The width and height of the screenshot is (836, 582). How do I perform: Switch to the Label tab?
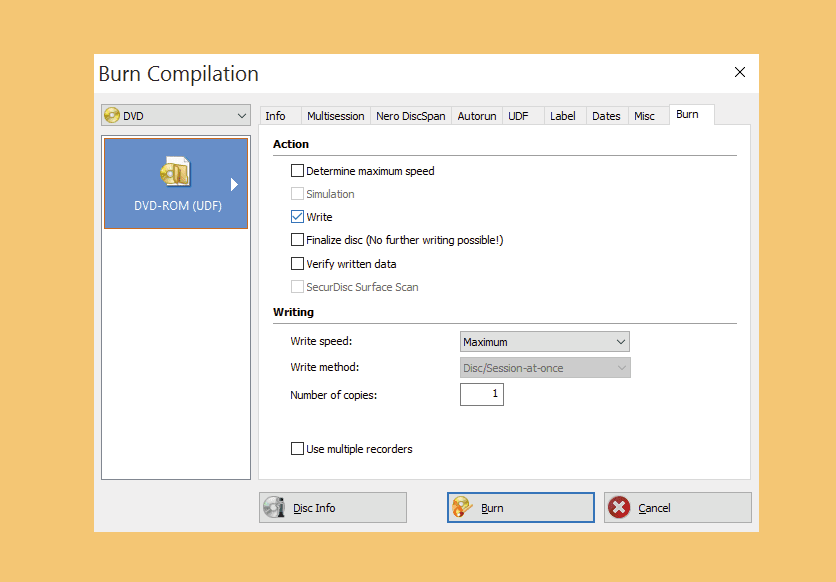[x=565, y=116]
